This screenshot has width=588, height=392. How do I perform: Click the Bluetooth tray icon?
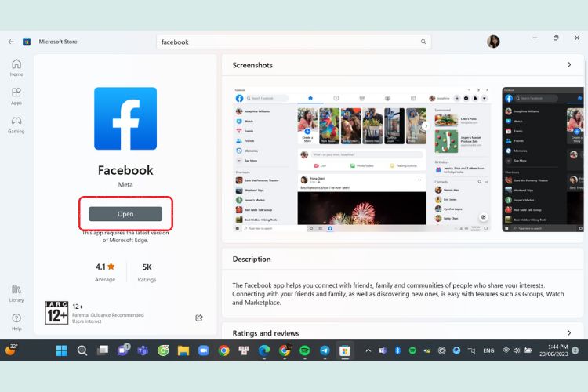(x=397, y=350)
